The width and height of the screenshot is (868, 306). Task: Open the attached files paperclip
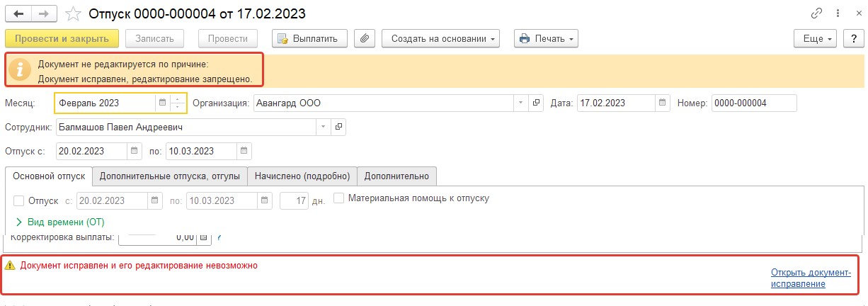pyautogui.click(x=364, y=38)
